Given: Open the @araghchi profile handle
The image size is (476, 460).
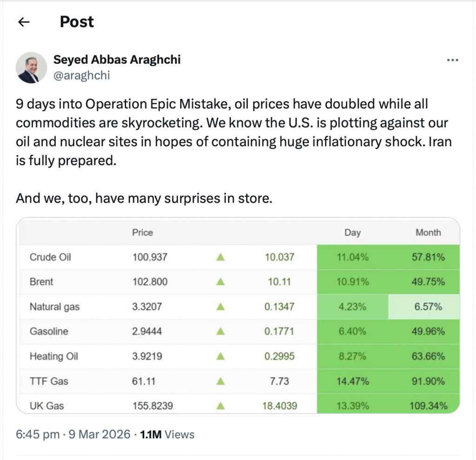Looking at the screenshot, I should 82,75.
